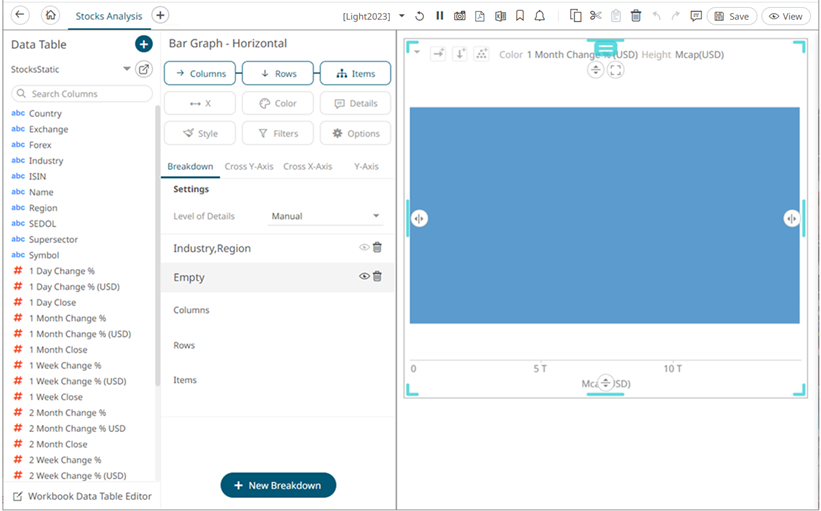Add a new data table with plus icon
The width and height of the screenshot is (821, 511).
coord(143,44)
